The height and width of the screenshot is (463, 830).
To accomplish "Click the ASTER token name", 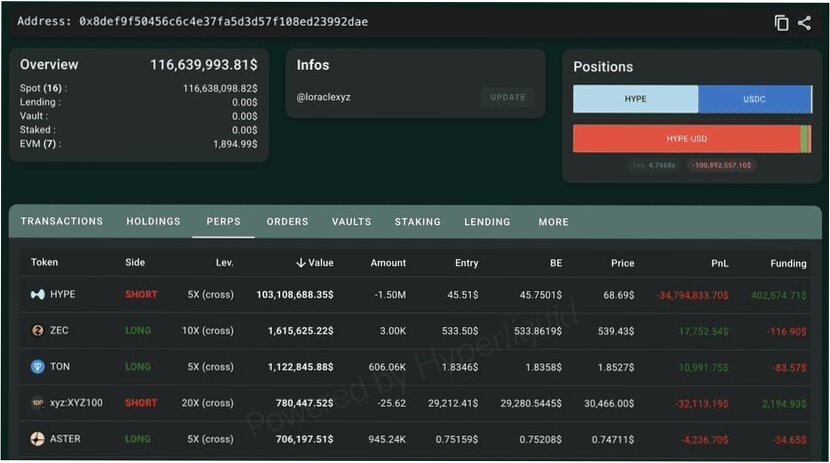I will pos(65,439).
